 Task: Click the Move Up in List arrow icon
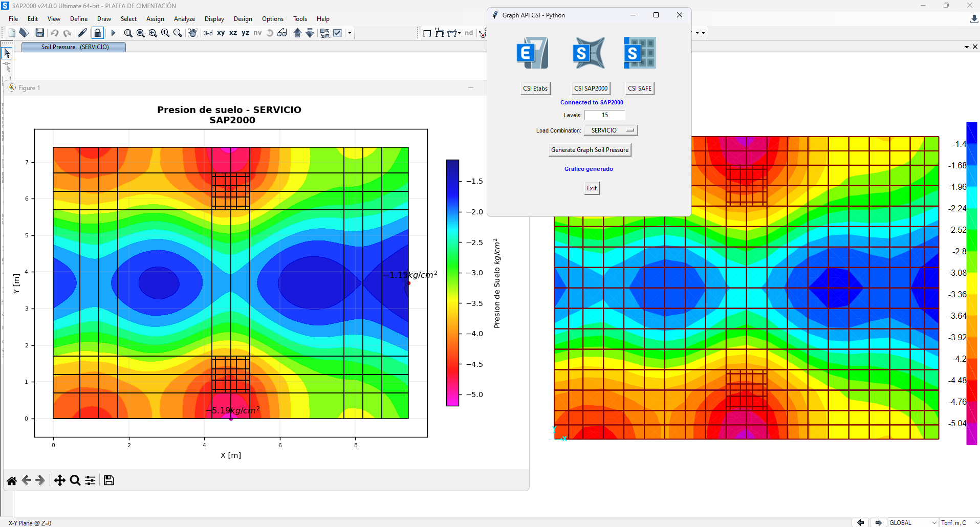click(x=297, y=33)
